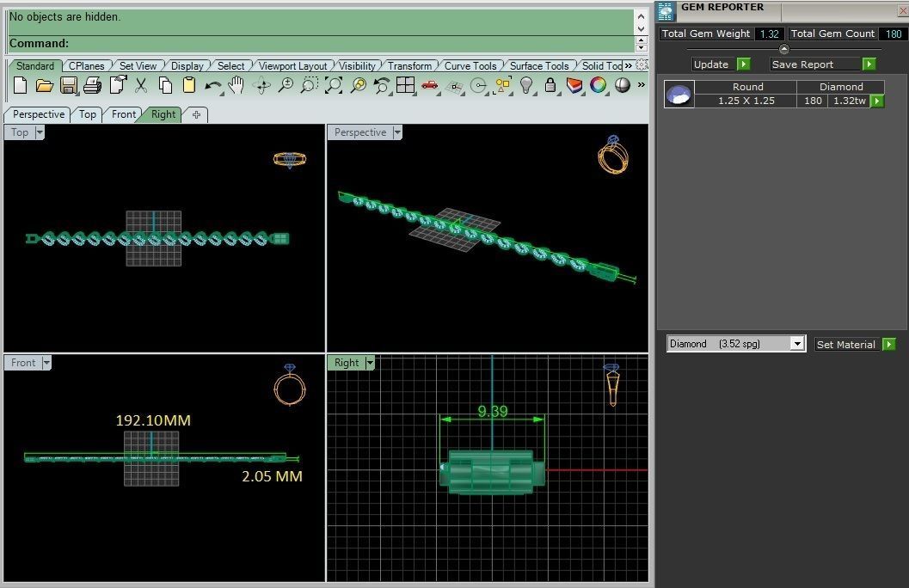Viewport: 909px width, 588px height.
Task: Click the Top viewport title label
Action: point(20,132)
